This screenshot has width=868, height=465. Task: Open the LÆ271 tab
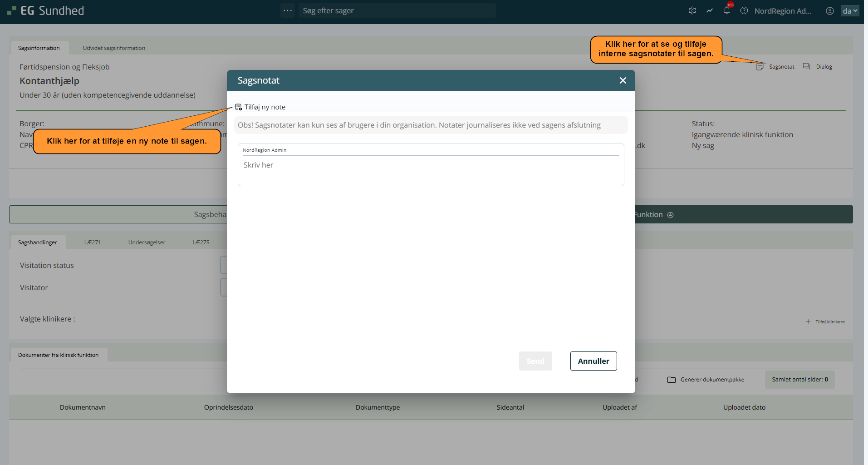pos(93,242)
